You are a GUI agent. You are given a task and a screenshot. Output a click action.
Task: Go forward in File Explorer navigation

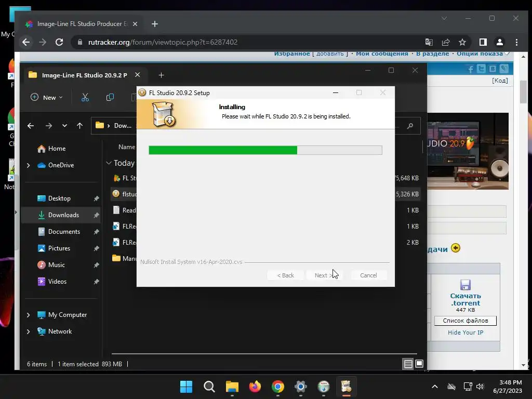click(x=49, y=126)
